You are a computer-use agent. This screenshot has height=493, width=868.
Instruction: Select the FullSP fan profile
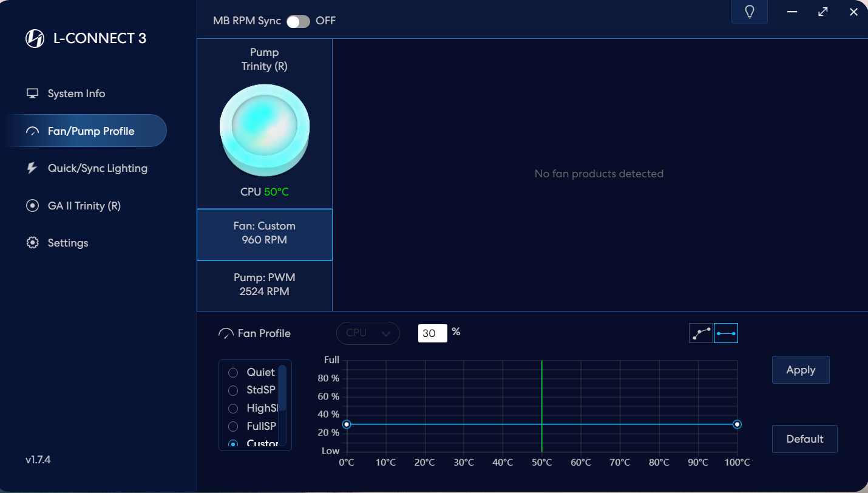tap(233, 426)
